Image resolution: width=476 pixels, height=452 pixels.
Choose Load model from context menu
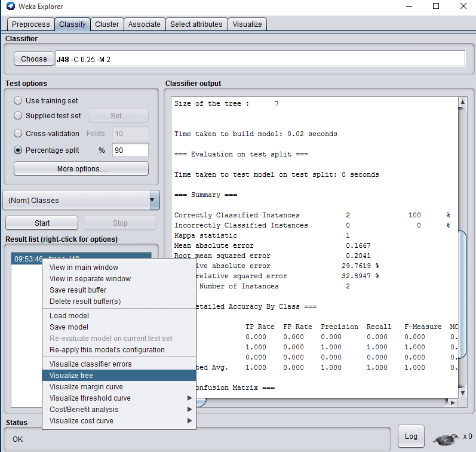pos(119,316)
